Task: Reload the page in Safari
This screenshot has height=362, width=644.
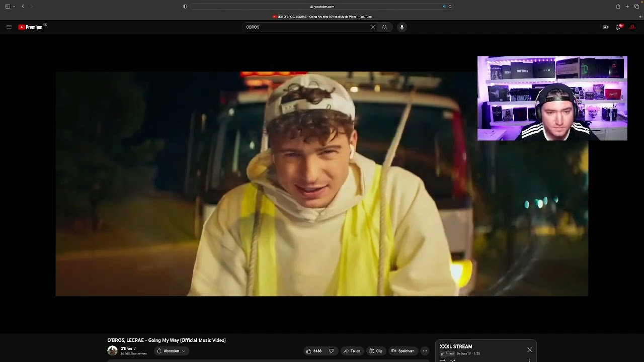Action: pyautogui.click(x=450, y=7)
